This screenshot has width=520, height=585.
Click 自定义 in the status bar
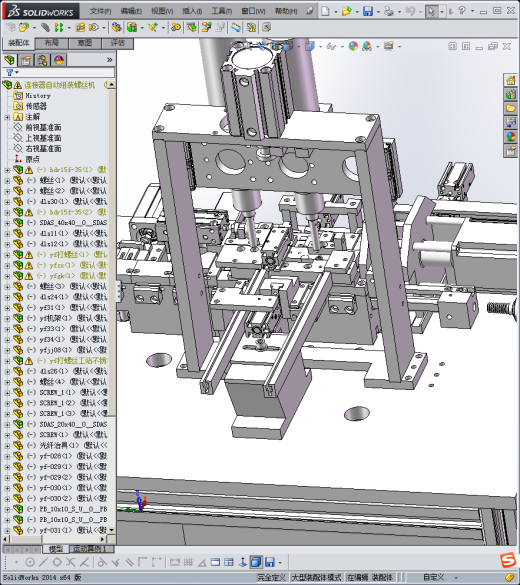click(433, 577)
